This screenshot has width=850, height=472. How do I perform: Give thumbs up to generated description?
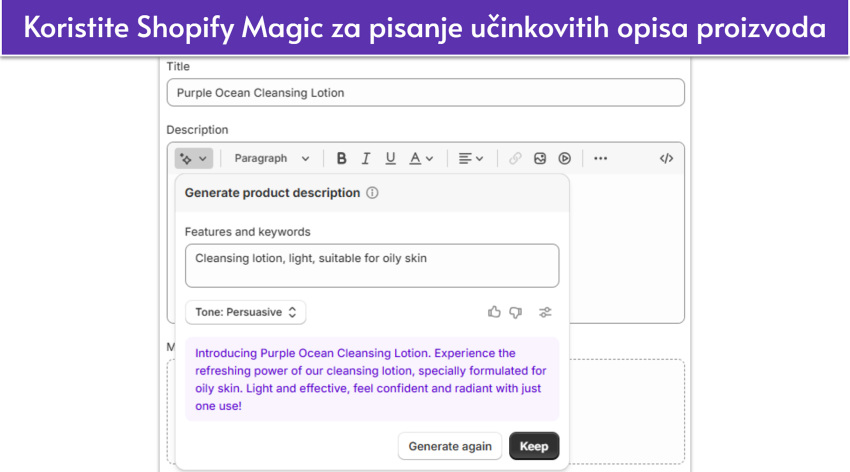tap(494, 312)
